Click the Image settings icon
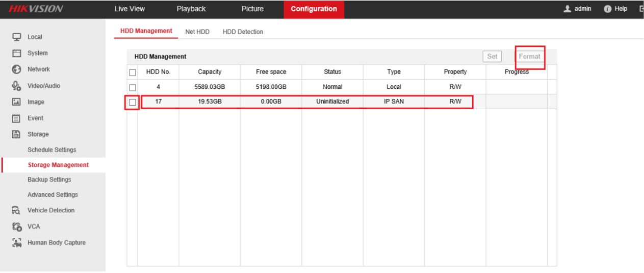Image resolution: width=644 pixels, height=273 pixels. point(17,102)
